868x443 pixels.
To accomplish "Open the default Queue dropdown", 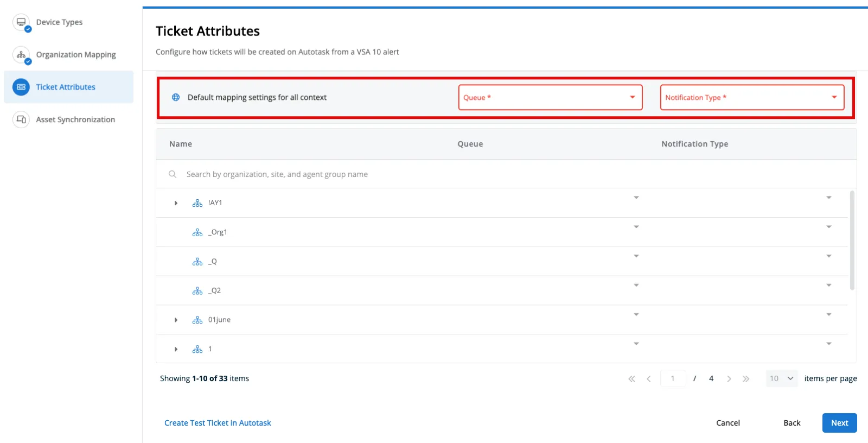I will [550, 98].
